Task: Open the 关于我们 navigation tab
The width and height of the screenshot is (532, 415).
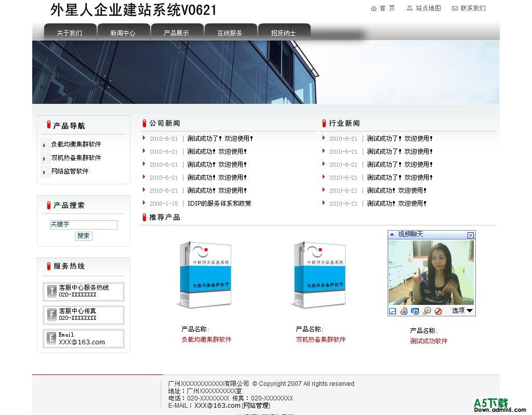Action: point(70,33)
